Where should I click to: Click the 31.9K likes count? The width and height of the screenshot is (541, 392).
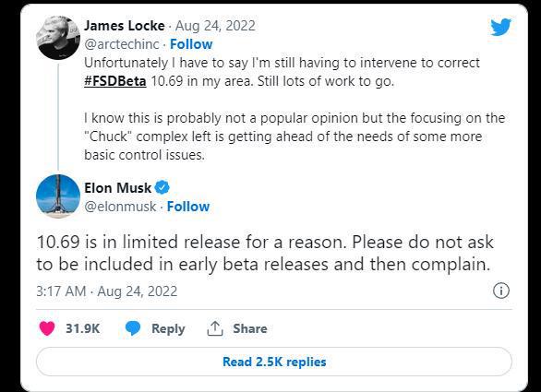pos(83,328)
